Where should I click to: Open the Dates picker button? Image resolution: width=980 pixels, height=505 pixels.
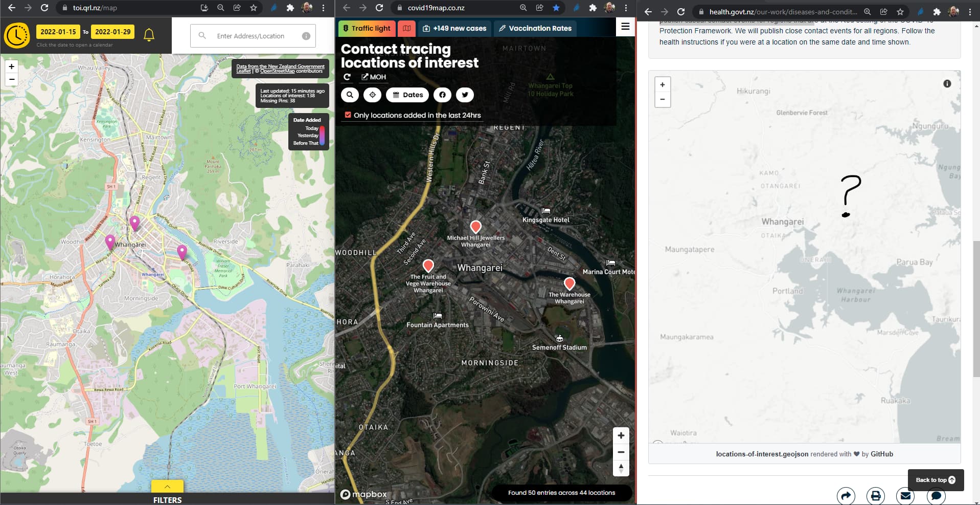point(407,95)
